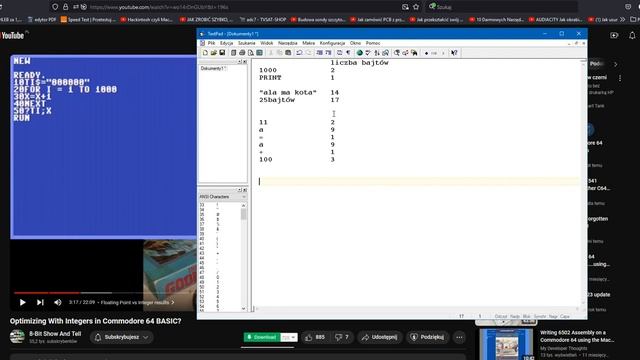Image resolution: width=640 pixels, height=360 pixels.
Task: Click the paragraph marks icon in toolbar
Action: click(348, 53)
